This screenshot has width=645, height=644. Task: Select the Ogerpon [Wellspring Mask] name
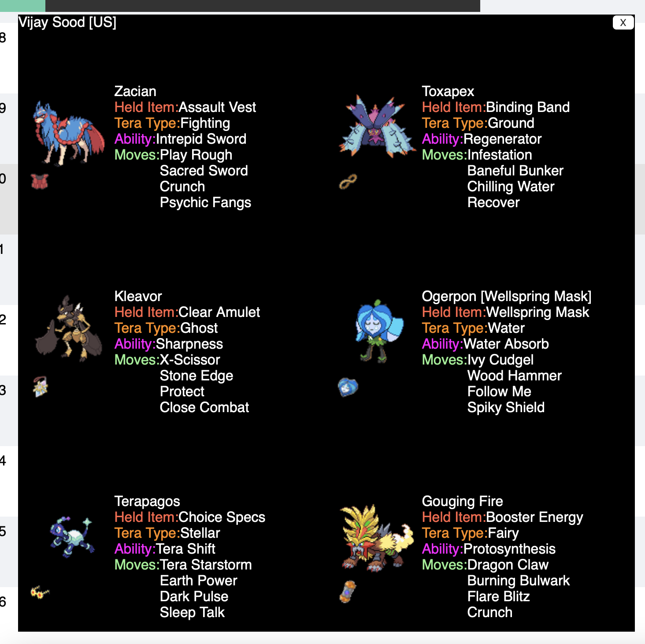507,296
